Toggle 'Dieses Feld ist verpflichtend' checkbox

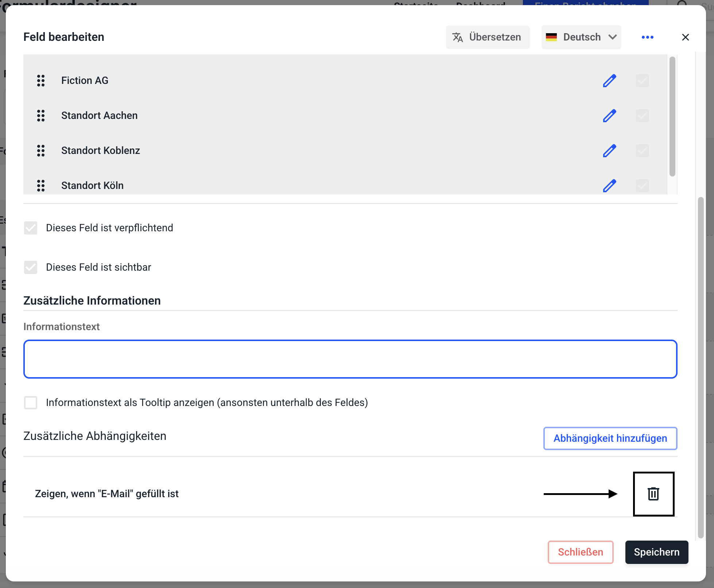[x=31, y=228]
